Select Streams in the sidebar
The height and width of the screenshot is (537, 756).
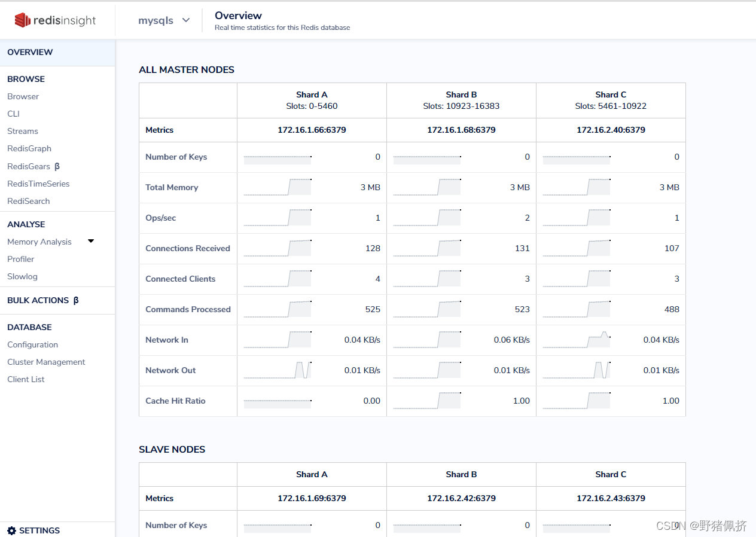point(23,131)
